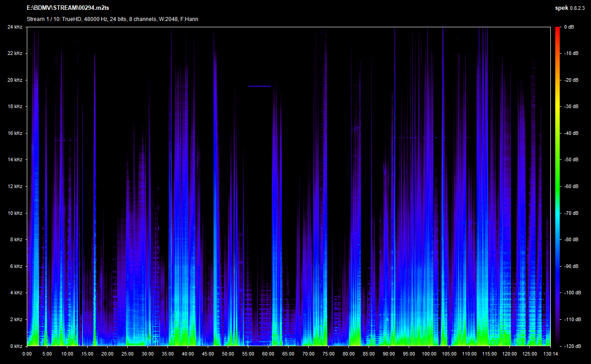Click the red top of the dB color bar

point(557,30)
